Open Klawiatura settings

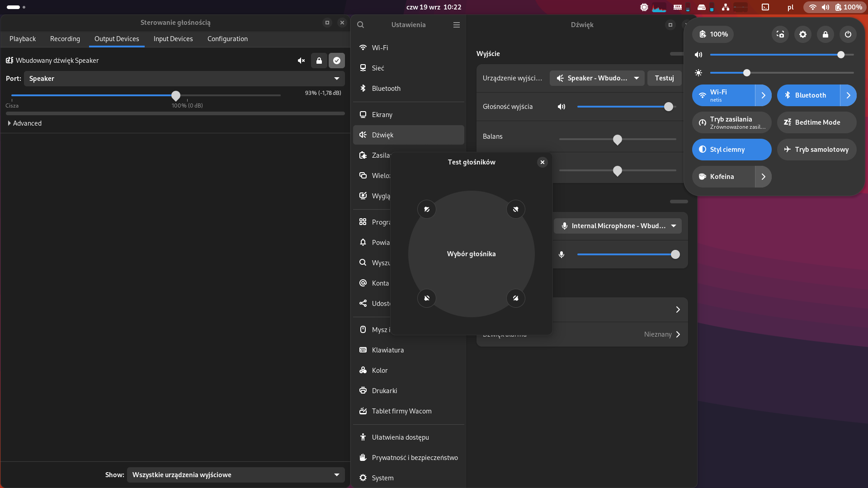409,350
